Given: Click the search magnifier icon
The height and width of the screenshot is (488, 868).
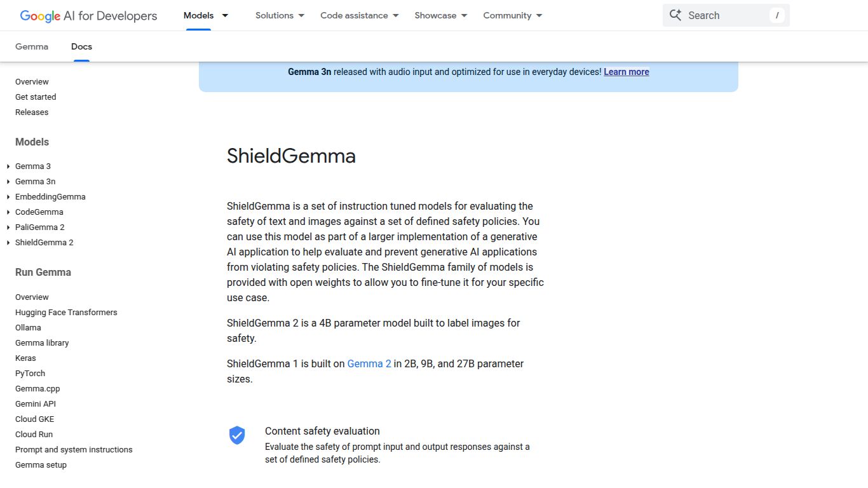Looking at the screenshot, I should pyautogui.click(x=675, y=15).
